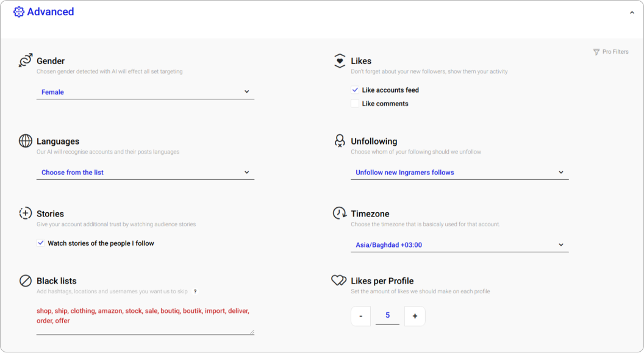Screen dimensions: 644x353
Task: Toggle Watch stories of people I follow
Action: coord(41,243)
